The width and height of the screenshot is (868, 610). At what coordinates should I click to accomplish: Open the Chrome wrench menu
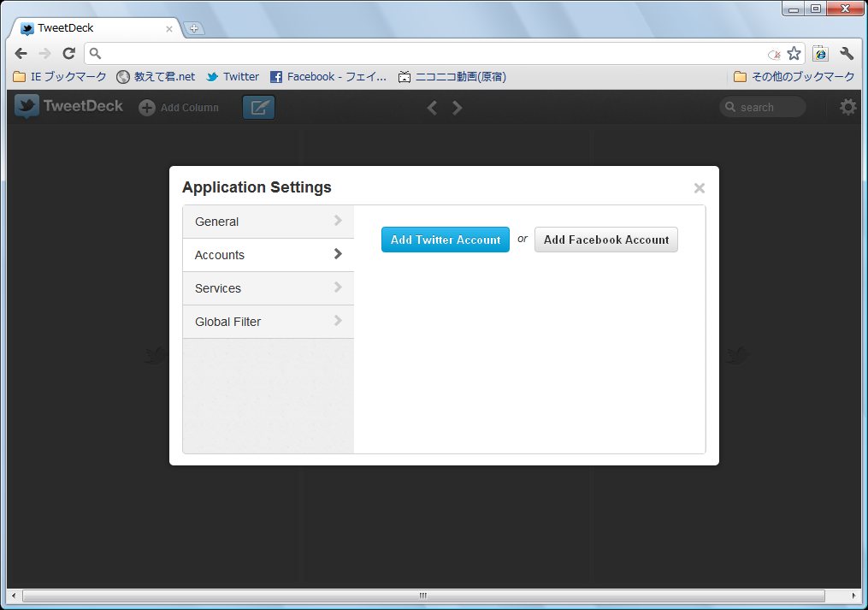pos(847,53)
